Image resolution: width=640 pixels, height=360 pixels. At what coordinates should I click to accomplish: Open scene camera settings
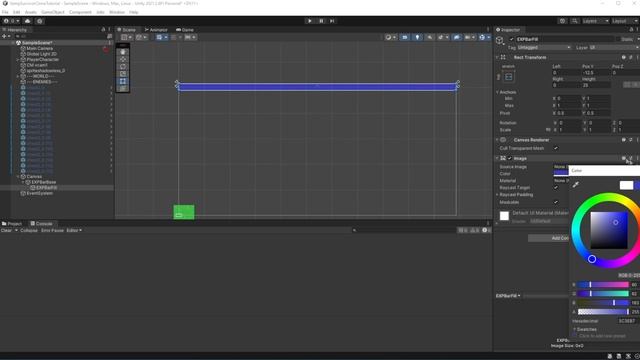click(x=469, y=37)
